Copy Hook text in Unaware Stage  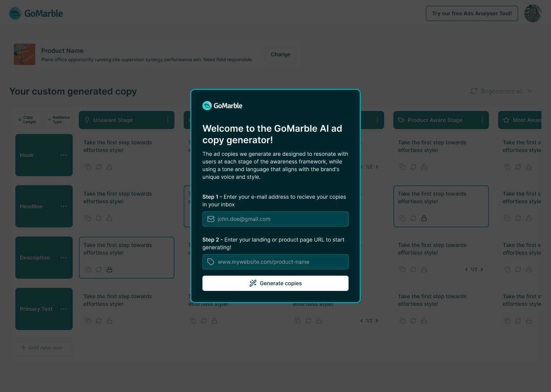[x=88, y=167]
